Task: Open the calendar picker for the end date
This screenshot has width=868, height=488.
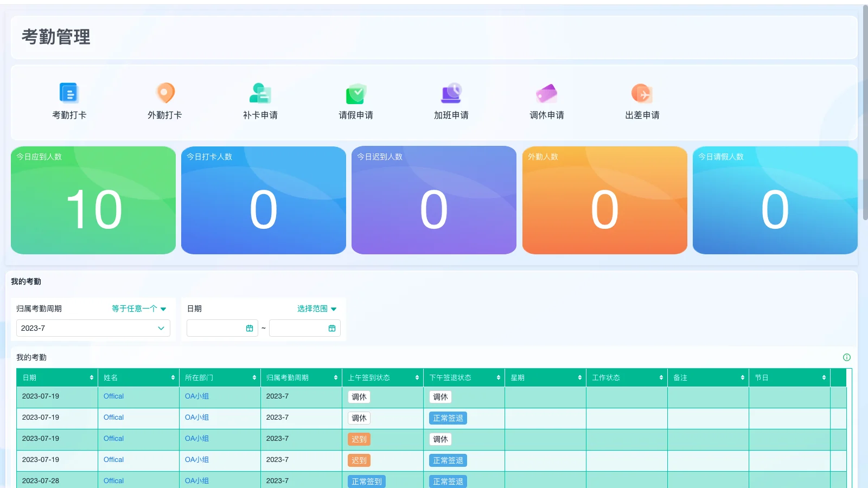Action: (x=331, y=328)
